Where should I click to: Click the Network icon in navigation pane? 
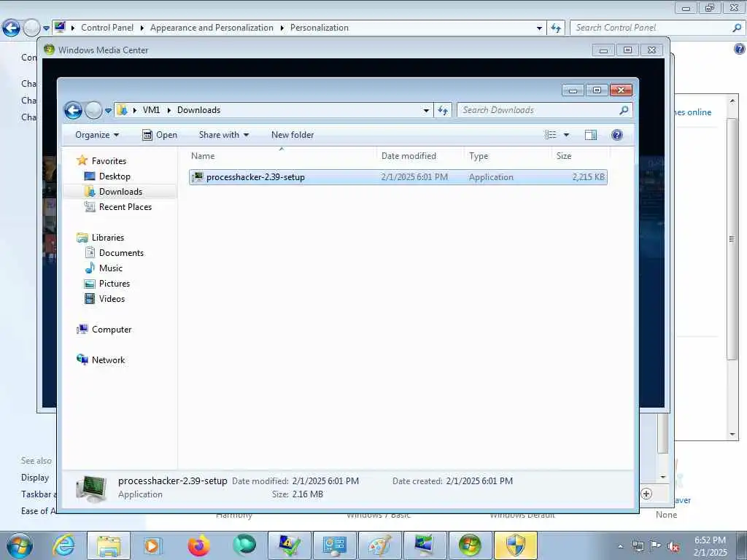(82, 359)
